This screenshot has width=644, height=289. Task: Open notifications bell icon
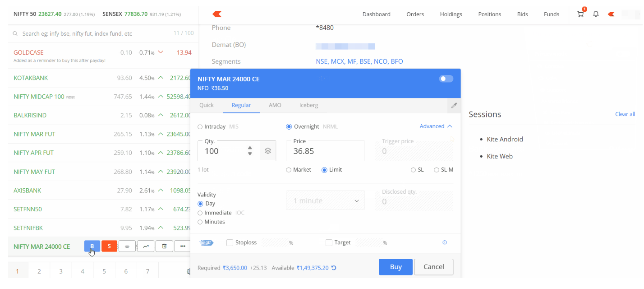(596, 14)
